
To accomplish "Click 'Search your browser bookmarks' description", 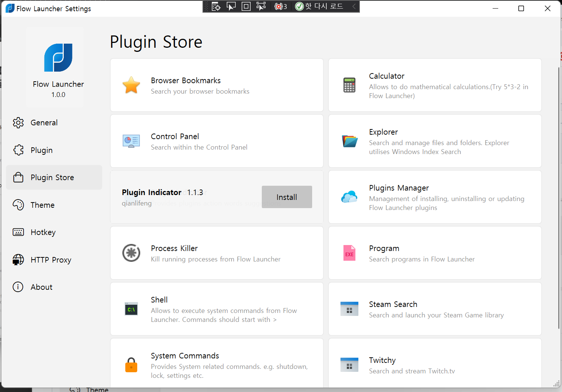I will 200,91.
